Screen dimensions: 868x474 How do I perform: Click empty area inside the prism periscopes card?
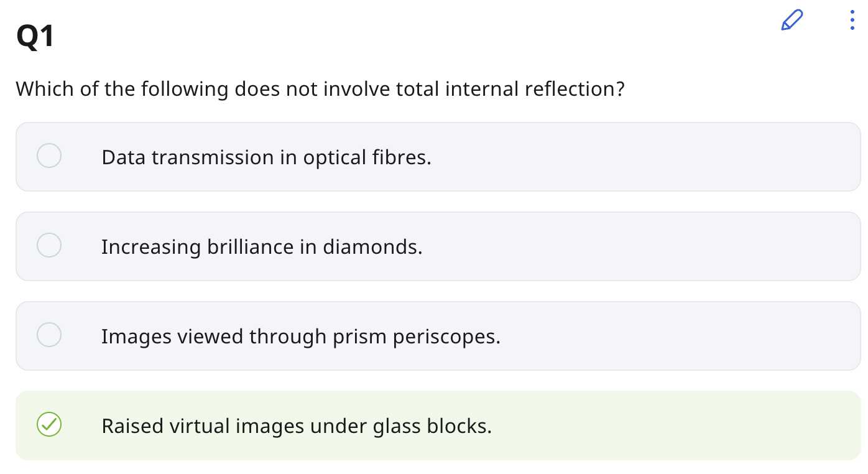tap(653, 336)
